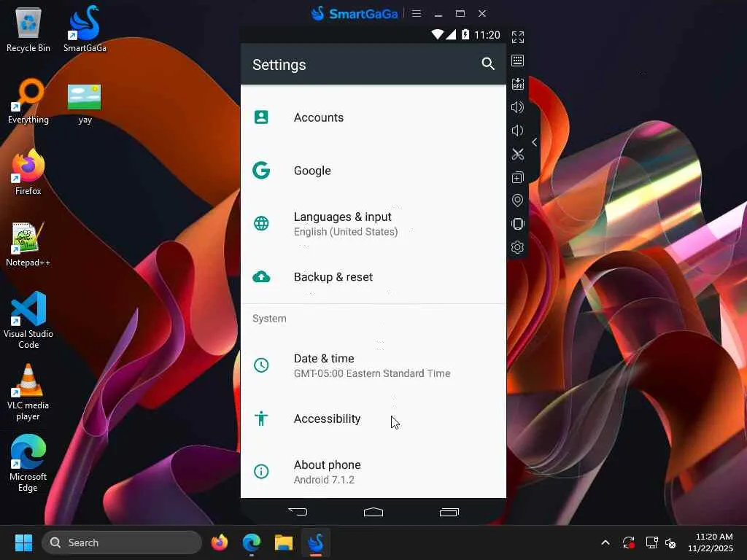This screenshot has width=747, height=560.
Task: Click the cloud Backup icon
Action: [261, 276]
